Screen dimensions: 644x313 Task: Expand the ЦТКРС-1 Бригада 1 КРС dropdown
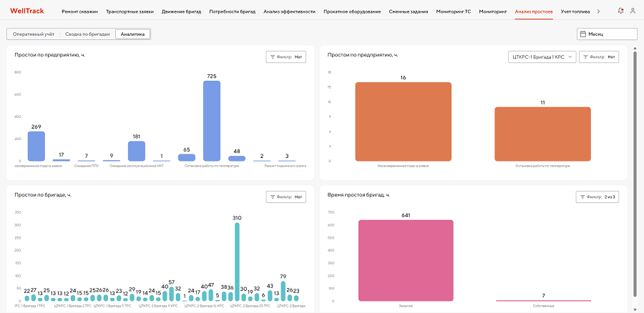coord(542,57)
